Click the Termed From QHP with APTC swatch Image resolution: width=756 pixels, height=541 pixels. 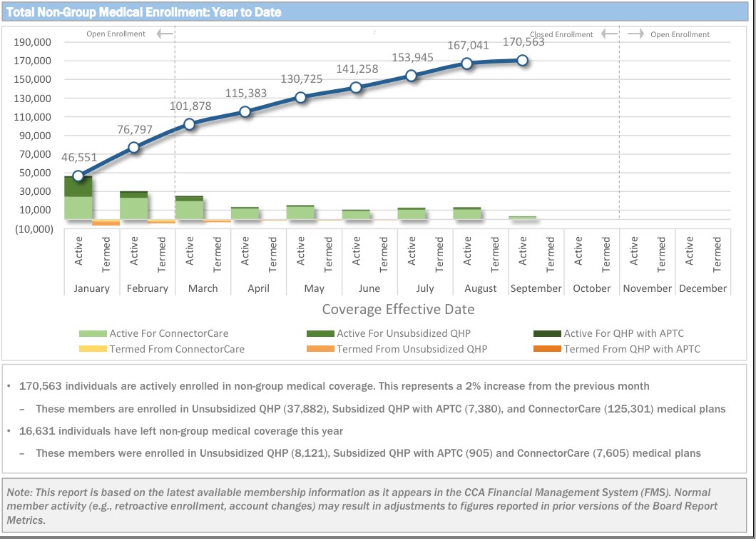pyautogui.click(x=547, y=349)
